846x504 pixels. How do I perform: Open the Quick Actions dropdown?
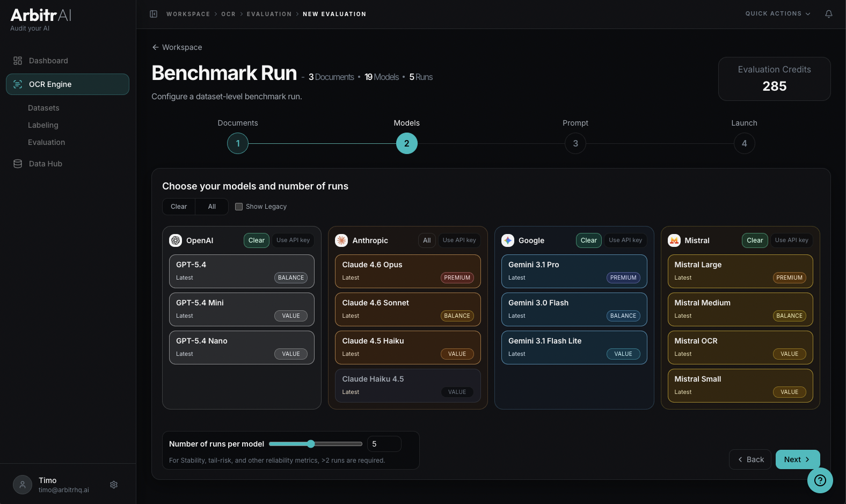pos(778,14)
